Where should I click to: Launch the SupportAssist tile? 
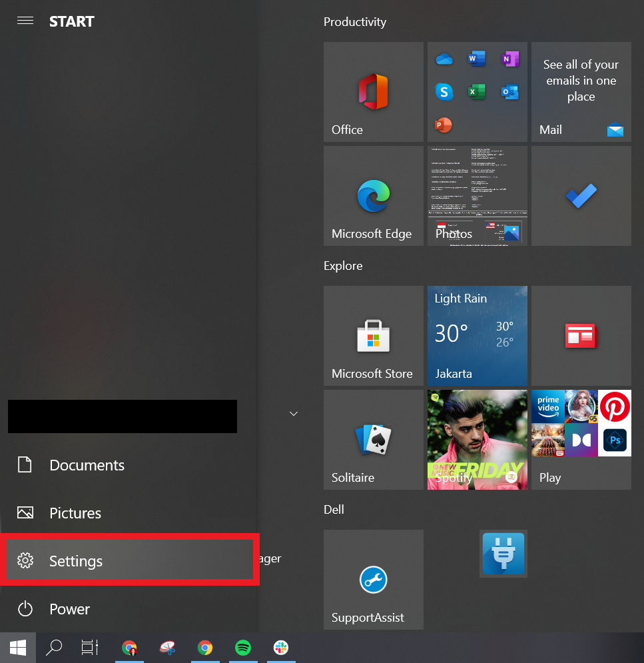click(373, 580)
